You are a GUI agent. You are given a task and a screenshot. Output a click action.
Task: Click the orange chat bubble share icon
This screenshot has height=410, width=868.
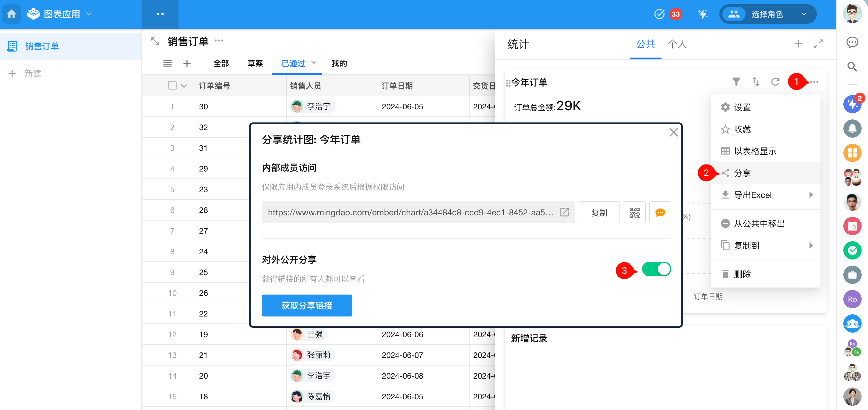click(x=660, y=213)
